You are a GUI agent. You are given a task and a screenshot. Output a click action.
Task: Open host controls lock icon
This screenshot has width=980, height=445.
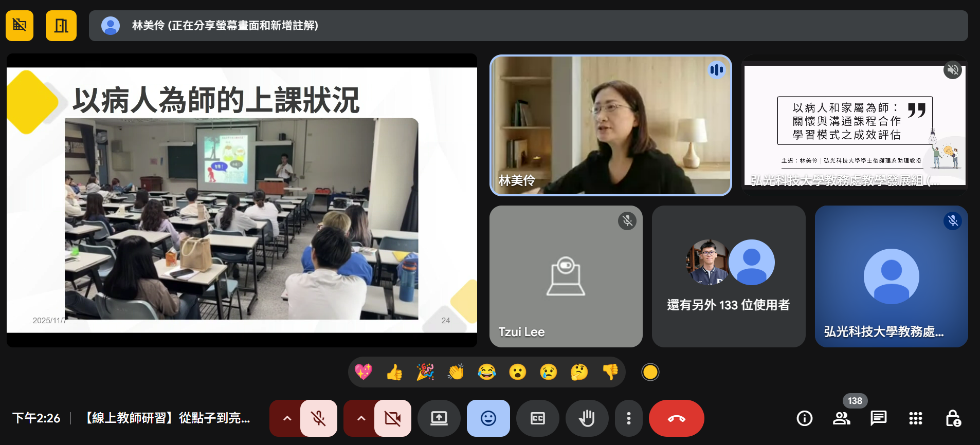pyautogui.click(x=953, y=418)
